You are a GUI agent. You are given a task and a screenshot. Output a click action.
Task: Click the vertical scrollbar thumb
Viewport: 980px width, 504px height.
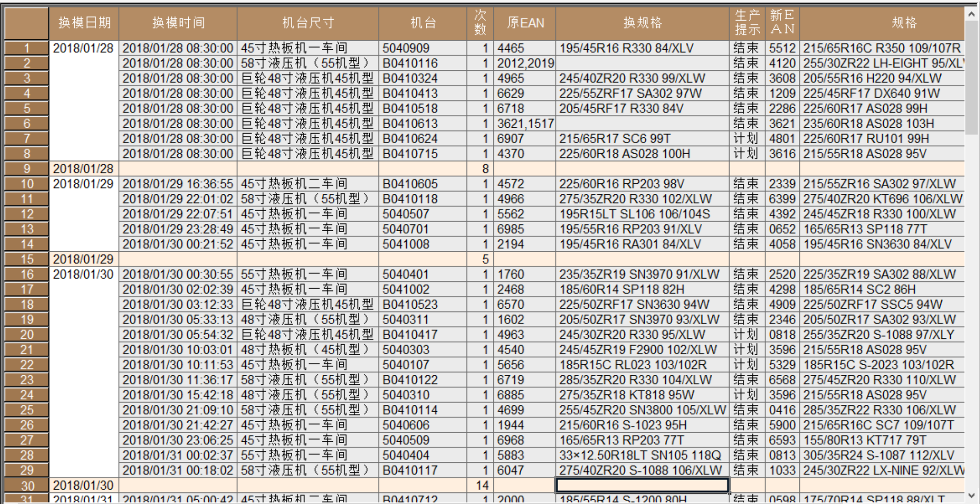point(971,78)
